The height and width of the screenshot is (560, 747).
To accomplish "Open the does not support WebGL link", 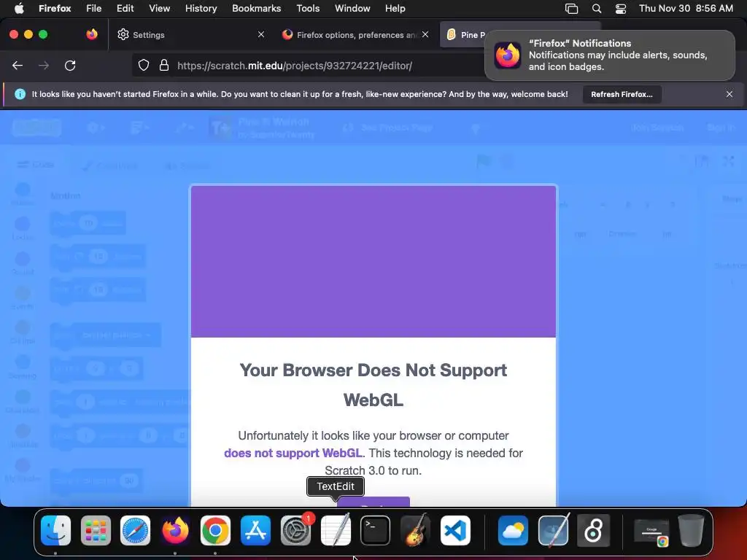I will (293, 453).
